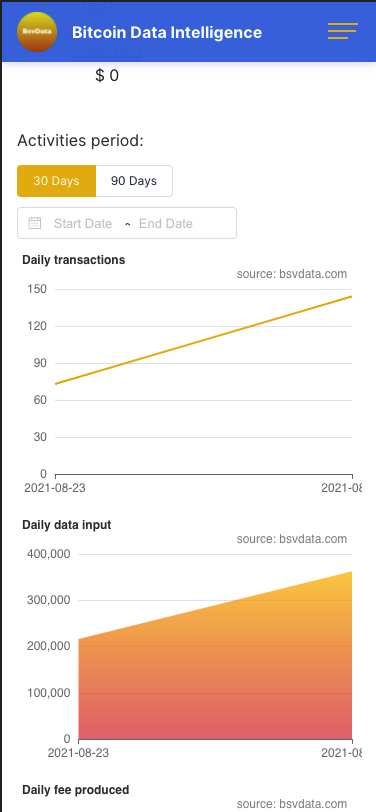This screenshot has height=812, width=376.
Task: Click the BsvData round logo
Action: click(37, 32)
